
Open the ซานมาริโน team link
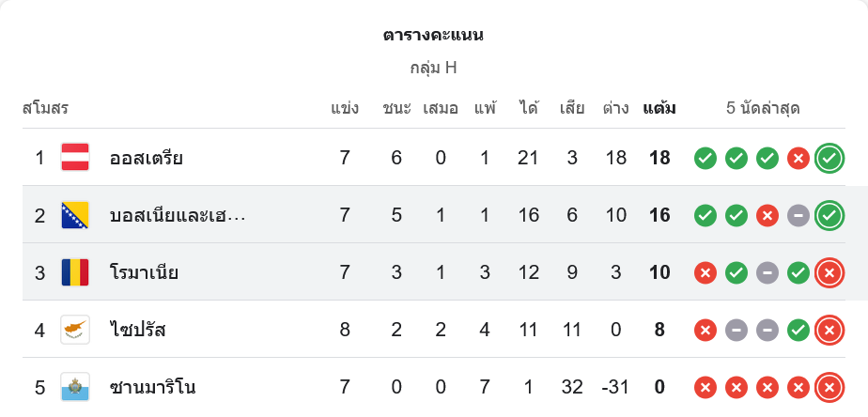152,387
